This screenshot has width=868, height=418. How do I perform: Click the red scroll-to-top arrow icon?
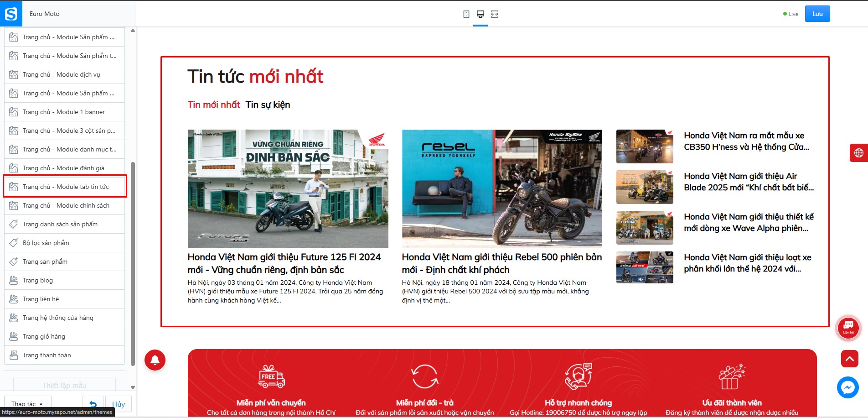point(850,359)
